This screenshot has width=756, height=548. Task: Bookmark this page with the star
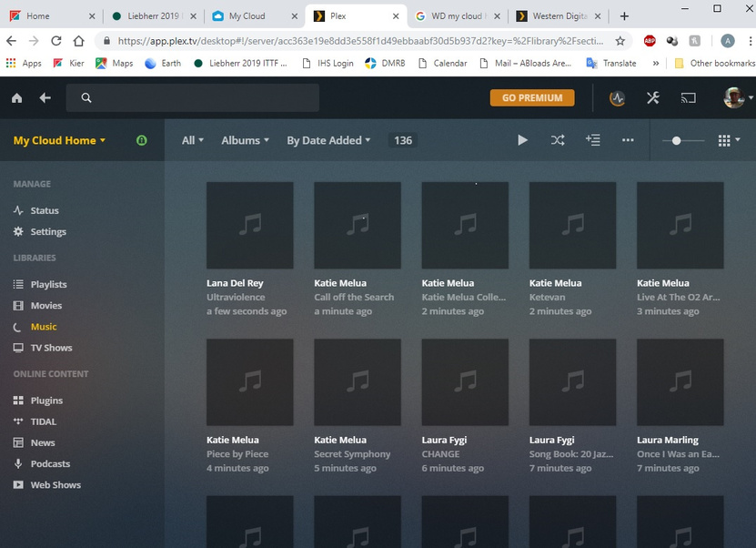620,41
